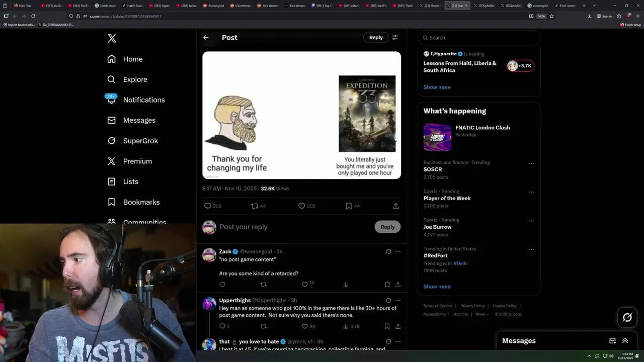644x362 pixels.
Task: Expand the Messages drawer with chevrons
Action: tap(625, 341)
